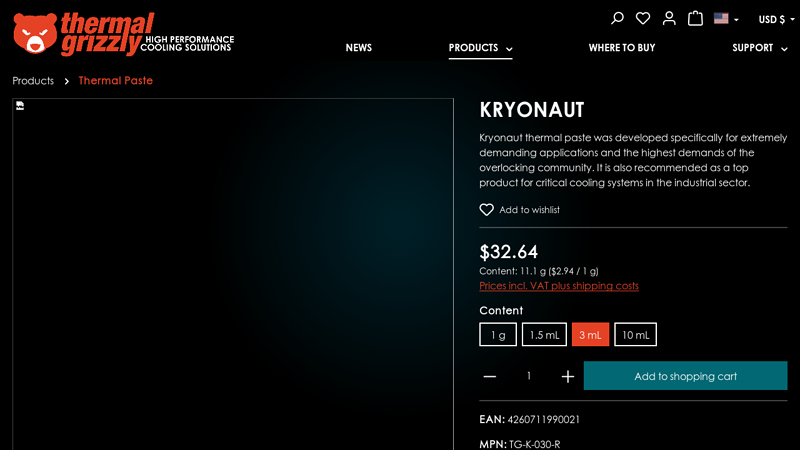Open the shopping bag icon
This screenshot has width=800, height=450.
click(x=695, y=18)
